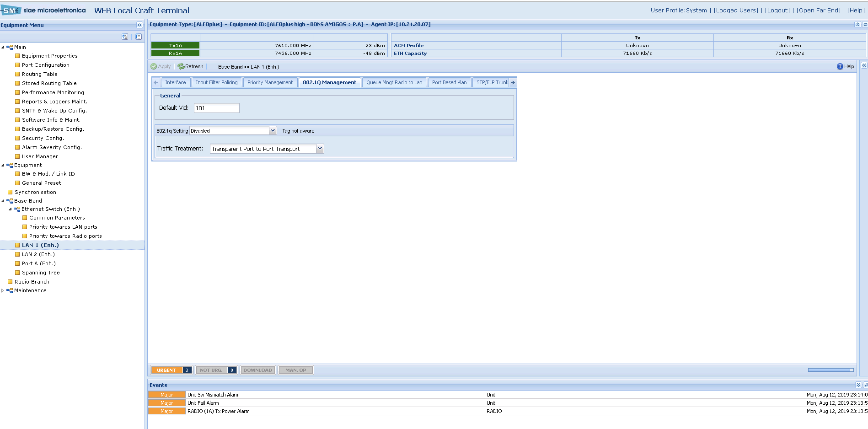
Task: Select General Preset in the tree
Action: tap(42, 183)
